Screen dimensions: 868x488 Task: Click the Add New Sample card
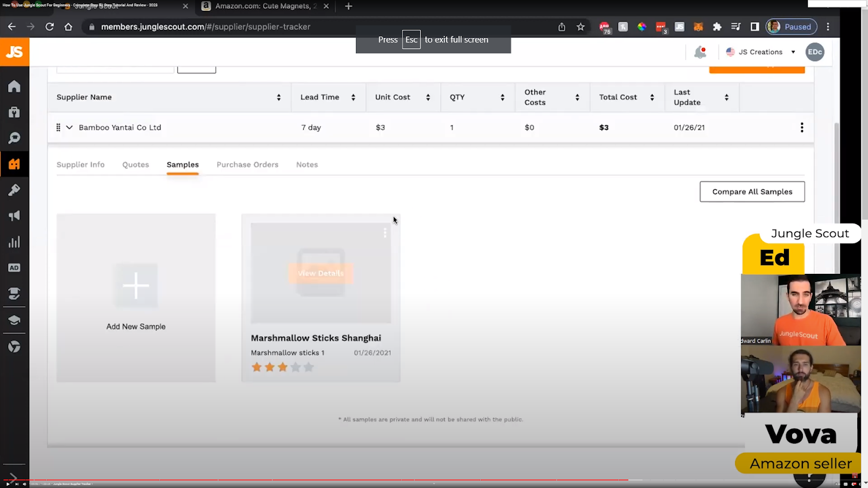click(x=136, y=298)
